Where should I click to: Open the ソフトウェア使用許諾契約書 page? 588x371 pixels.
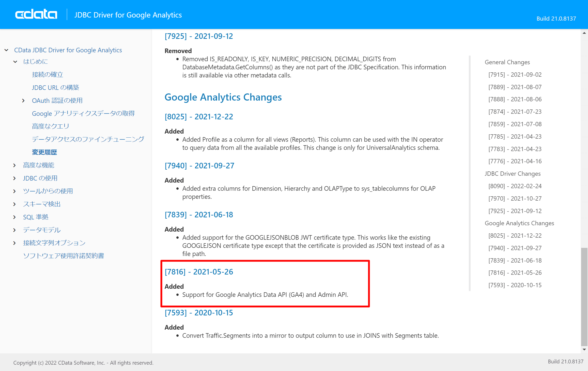[64, 256]
